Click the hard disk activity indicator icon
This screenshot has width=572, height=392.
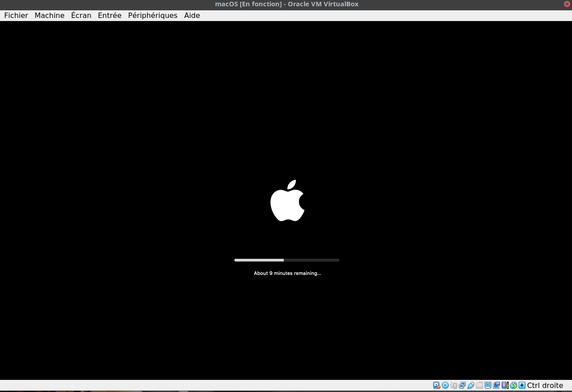tap(436, 385)
